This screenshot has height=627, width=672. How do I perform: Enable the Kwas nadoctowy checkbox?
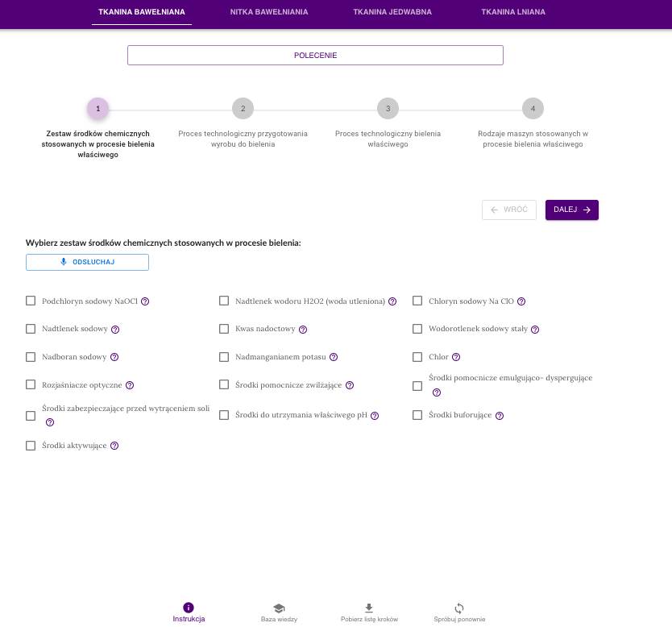pyautogui.click(x=224, y=329)
